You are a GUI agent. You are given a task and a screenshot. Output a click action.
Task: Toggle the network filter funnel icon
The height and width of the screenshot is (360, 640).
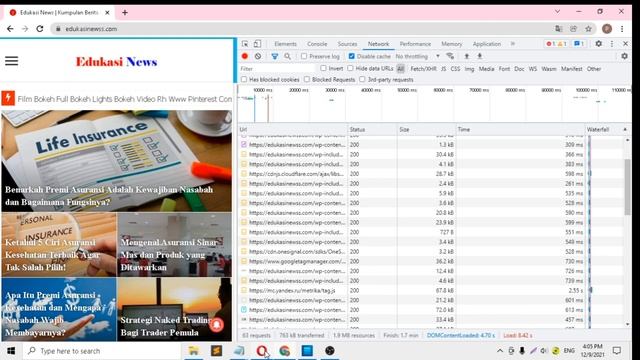[x=275, y=56]
